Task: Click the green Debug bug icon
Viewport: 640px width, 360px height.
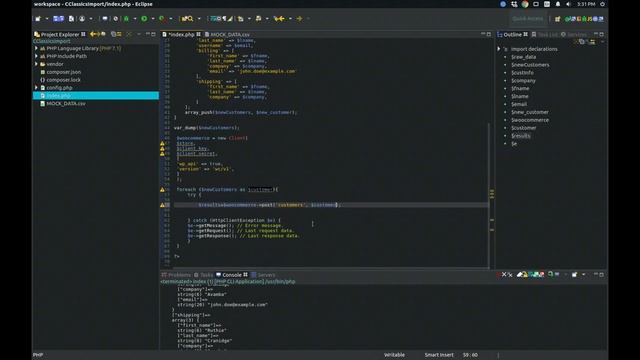Action: pyautogui.click(x=127, y=19)
